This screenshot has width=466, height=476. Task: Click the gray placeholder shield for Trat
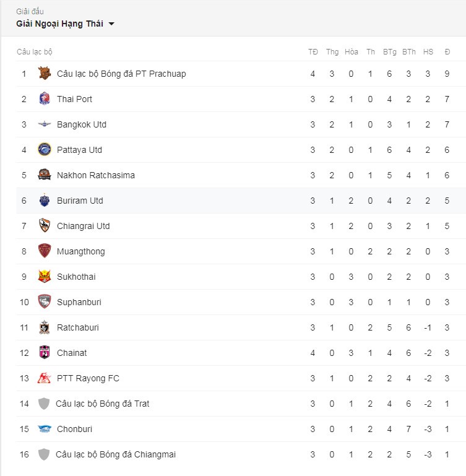(x=44, y=404)
